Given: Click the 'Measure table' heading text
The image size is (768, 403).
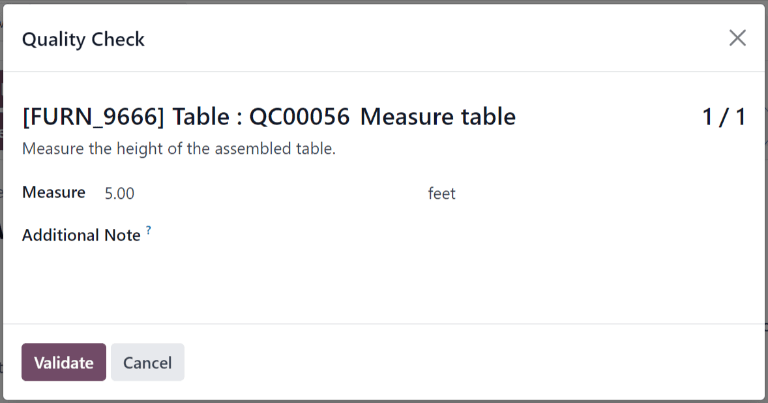Looking at the screenshot, I should 438,117.
